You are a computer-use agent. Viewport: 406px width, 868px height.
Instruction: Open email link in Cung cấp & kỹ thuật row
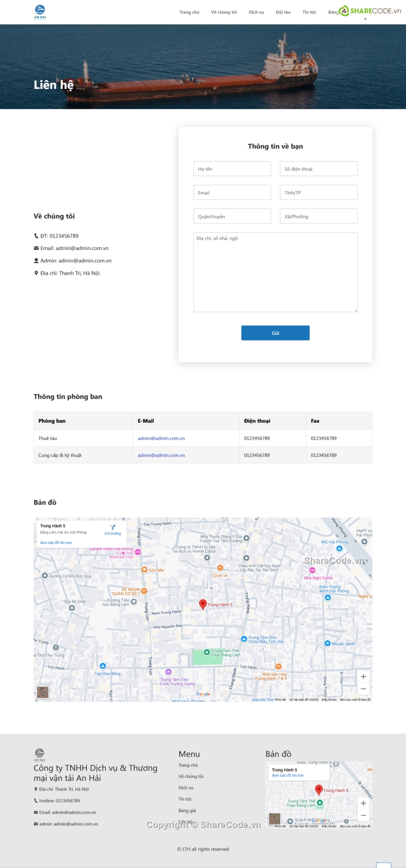click(161, 456)
